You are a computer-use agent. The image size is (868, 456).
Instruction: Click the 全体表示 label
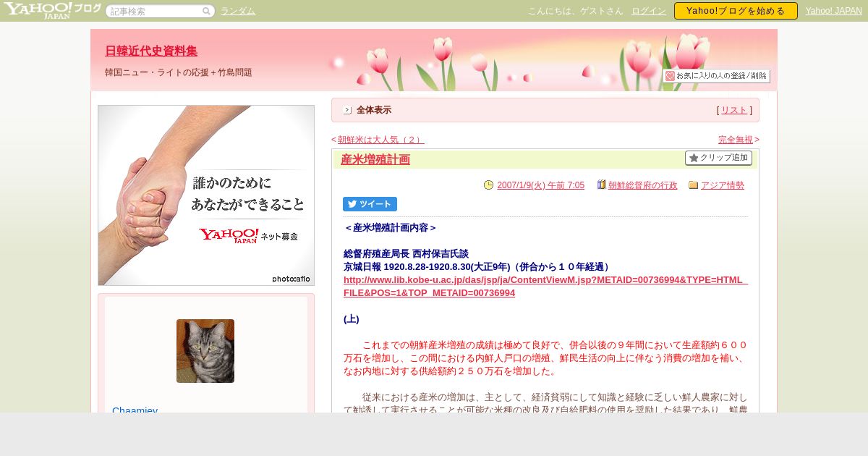[x=374, y=110]
